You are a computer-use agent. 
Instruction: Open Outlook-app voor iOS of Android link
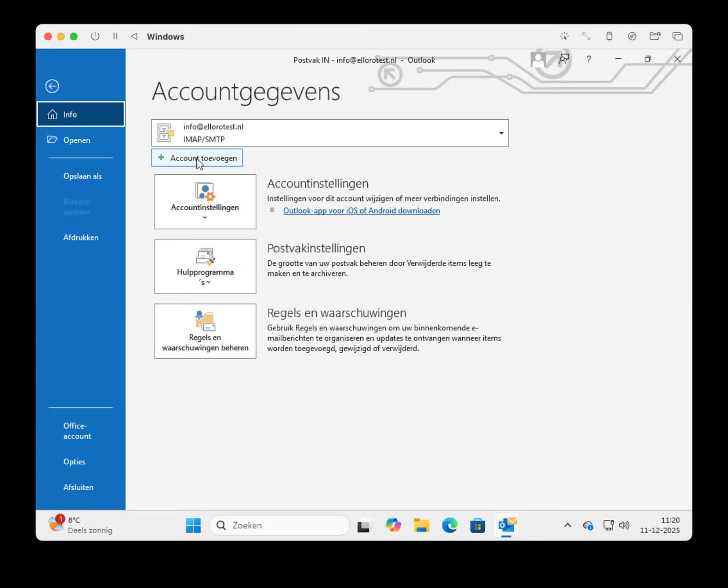tap(361, 211)
